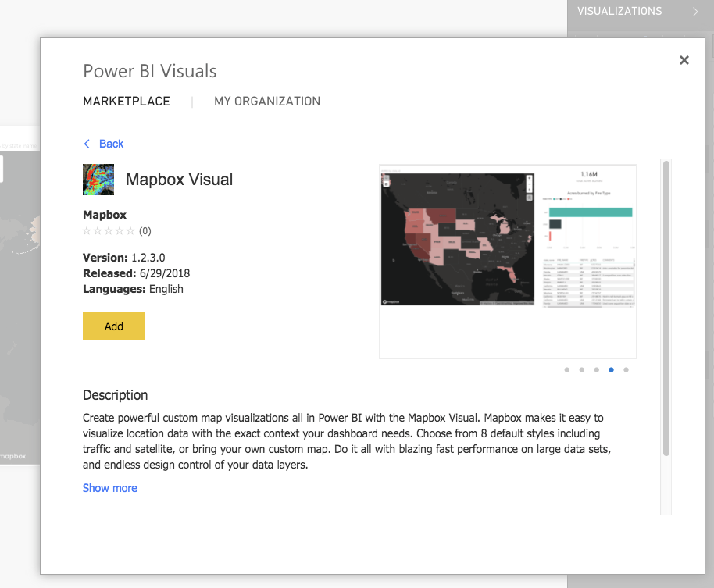Click the Mapbox Visual heatmap logo icon
The width and height of the screenshot is (714, 588).
[98, 180]
